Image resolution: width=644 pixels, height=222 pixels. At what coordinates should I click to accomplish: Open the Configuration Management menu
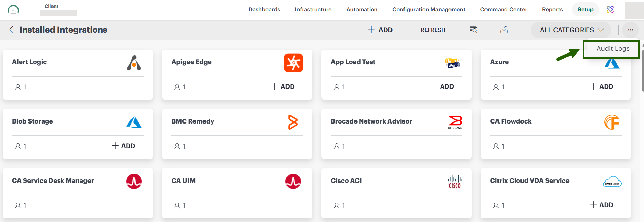429,9
